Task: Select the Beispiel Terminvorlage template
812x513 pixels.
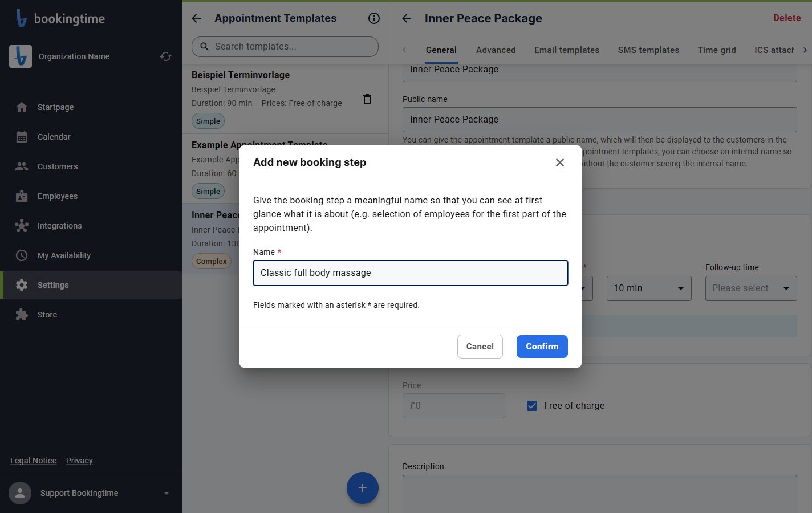Action: (x=285, y=99)
